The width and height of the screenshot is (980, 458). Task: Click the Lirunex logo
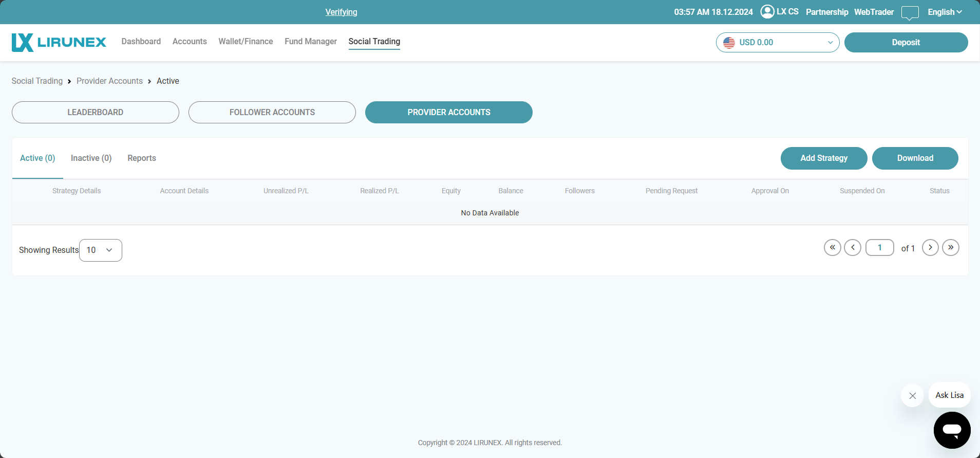(x=59, y=42)
